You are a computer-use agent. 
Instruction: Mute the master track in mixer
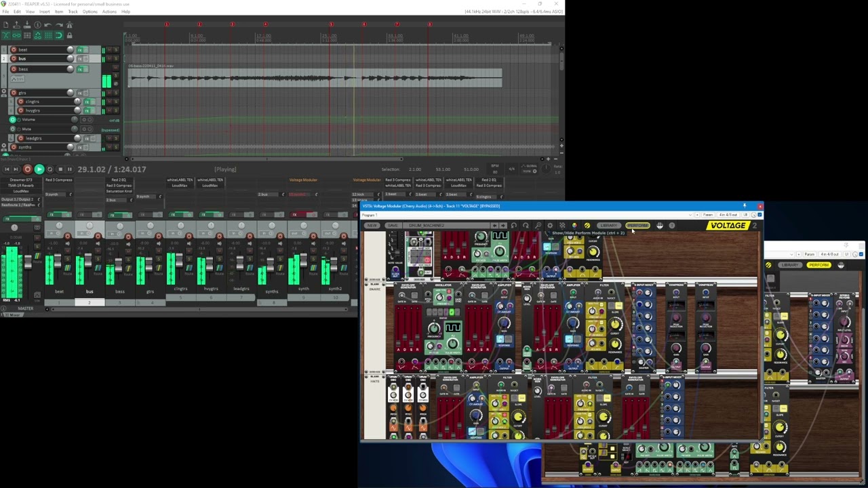tap(37, 238)
